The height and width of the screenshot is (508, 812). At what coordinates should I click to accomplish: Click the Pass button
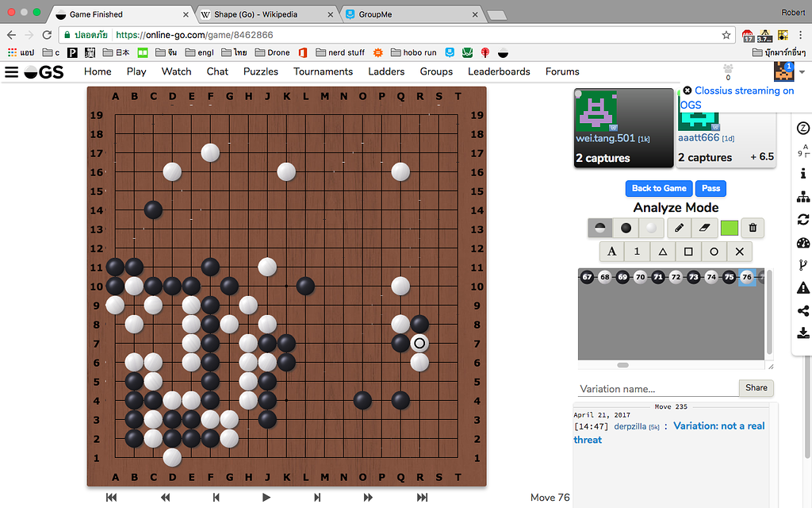pos(710,188)
